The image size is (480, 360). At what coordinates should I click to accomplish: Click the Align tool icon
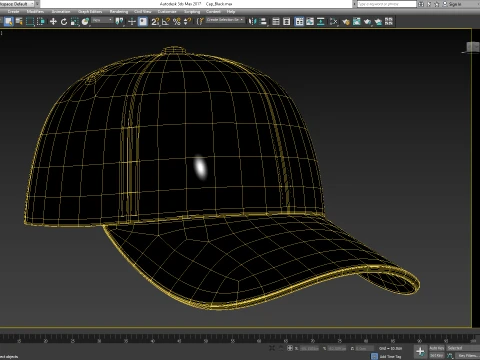pyautogui.click(x=263, y=22)
